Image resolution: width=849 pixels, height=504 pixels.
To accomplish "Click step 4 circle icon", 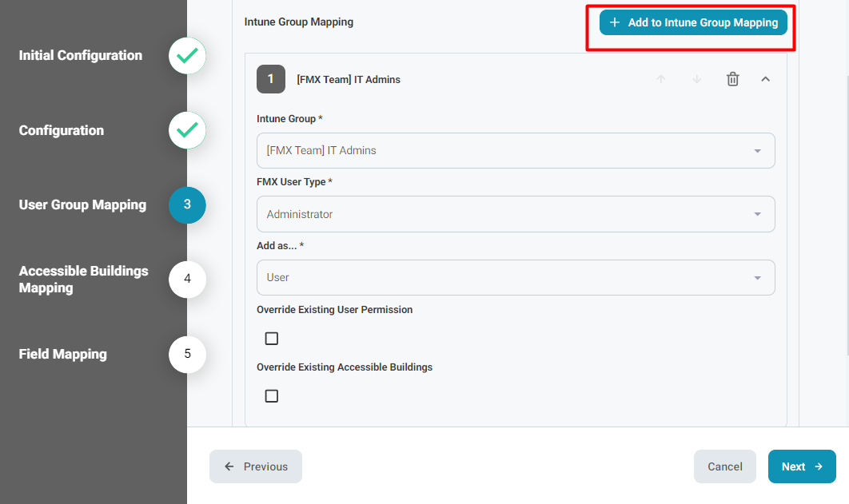I will pos(187,279).
